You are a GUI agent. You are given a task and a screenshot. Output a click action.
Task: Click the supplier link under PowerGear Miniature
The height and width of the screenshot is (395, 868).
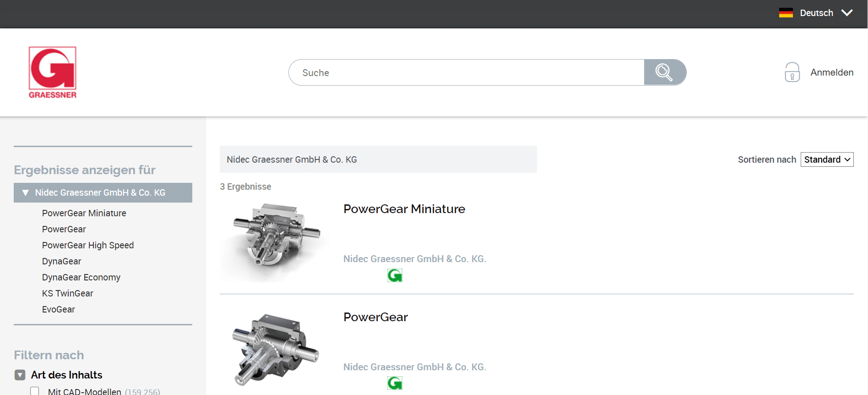coord(415,259)
